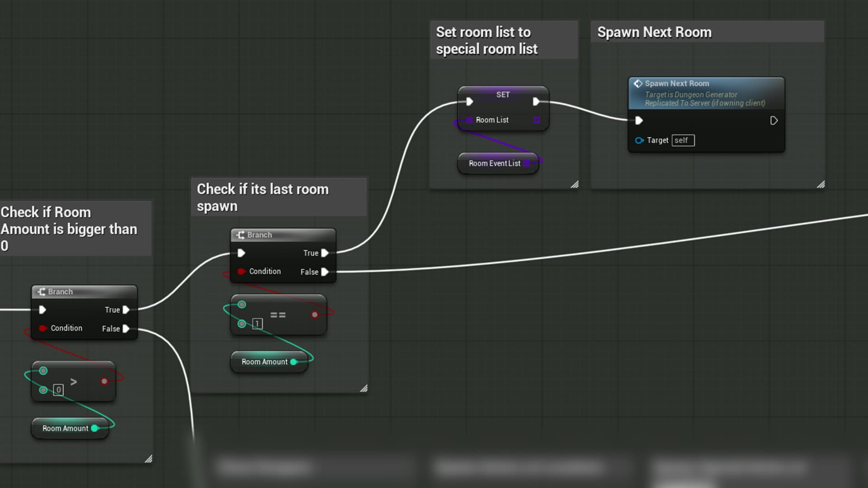Click the exec input pin of last-room Branch
868x488 pixels.
click(241, 253)
